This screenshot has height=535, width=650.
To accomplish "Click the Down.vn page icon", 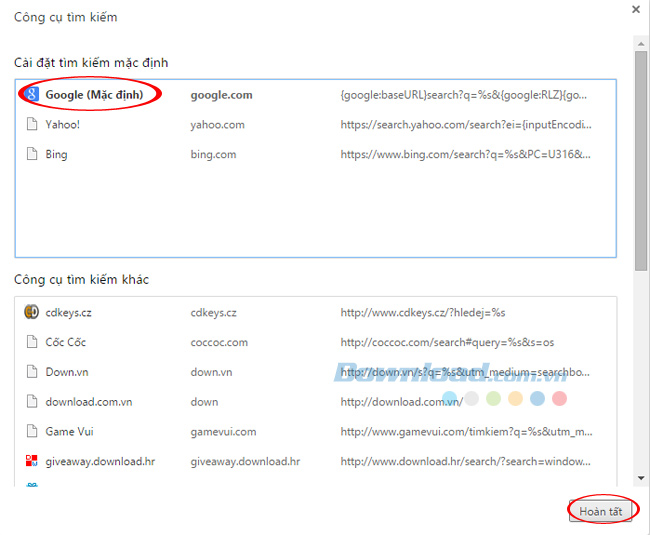I will [x=32, y=372].
